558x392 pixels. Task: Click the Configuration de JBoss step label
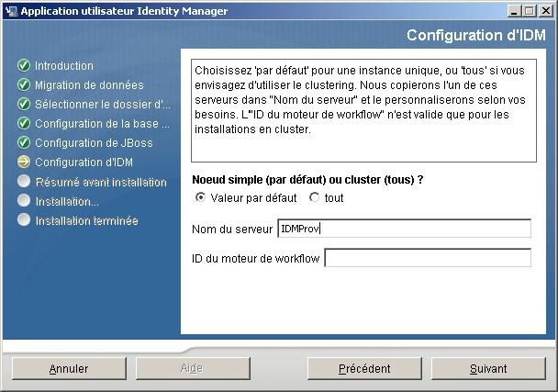[94, 142]
